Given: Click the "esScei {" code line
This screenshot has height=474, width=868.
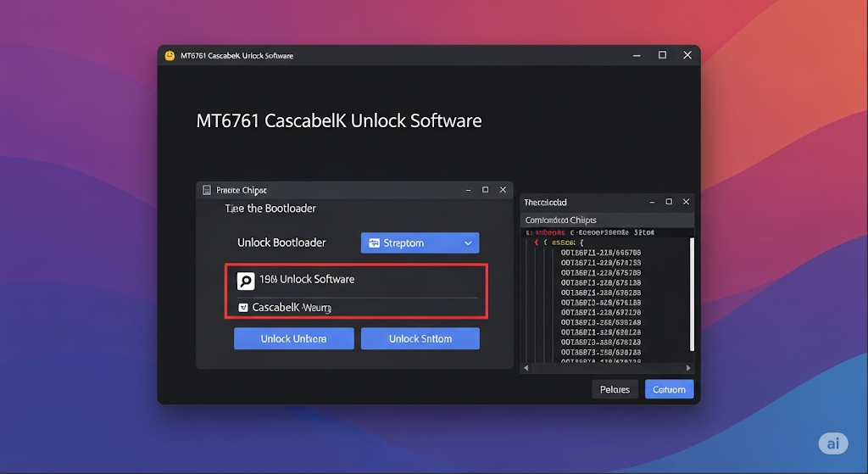Looking at the screenshot, I should point(567,243).
